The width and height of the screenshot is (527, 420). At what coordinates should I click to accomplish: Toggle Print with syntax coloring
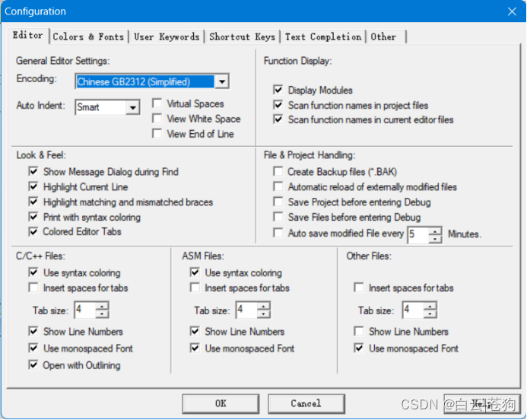pos(33,217)
